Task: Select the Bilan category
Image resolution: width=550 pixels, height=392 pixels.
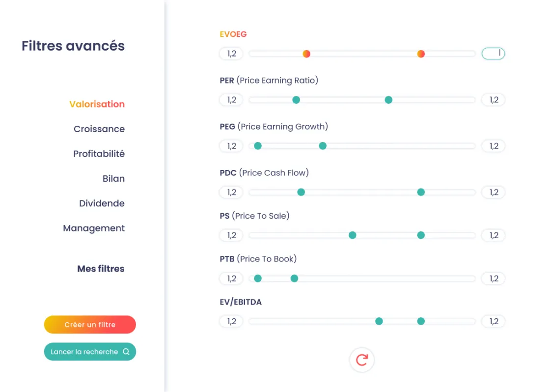Action: click(113, 178)
